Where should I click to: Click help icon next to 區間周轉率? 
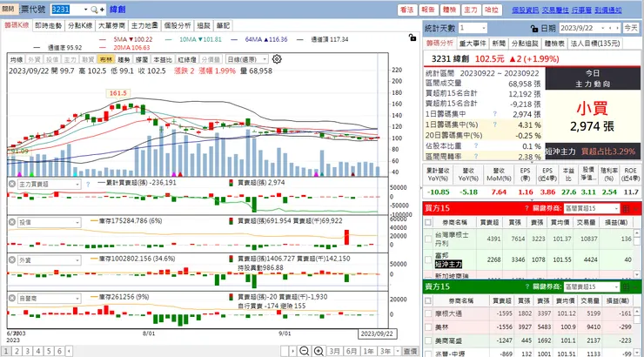[476, 157]
